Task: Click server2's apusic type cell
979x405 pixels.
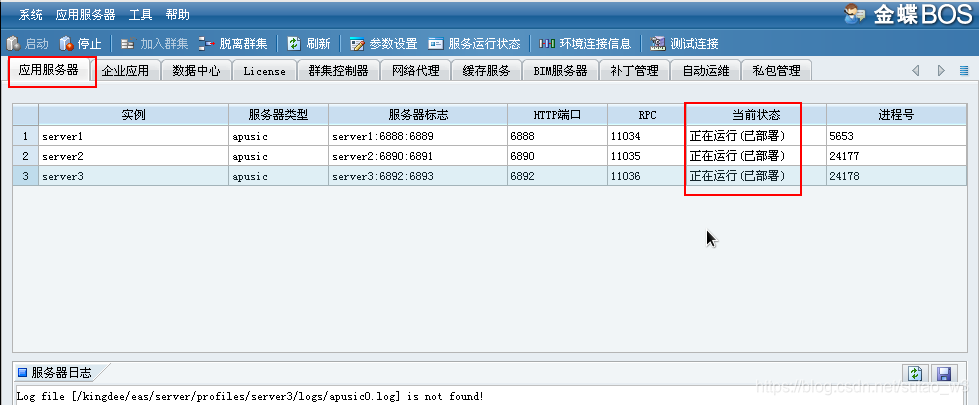Action: click(x=278, y=156)
